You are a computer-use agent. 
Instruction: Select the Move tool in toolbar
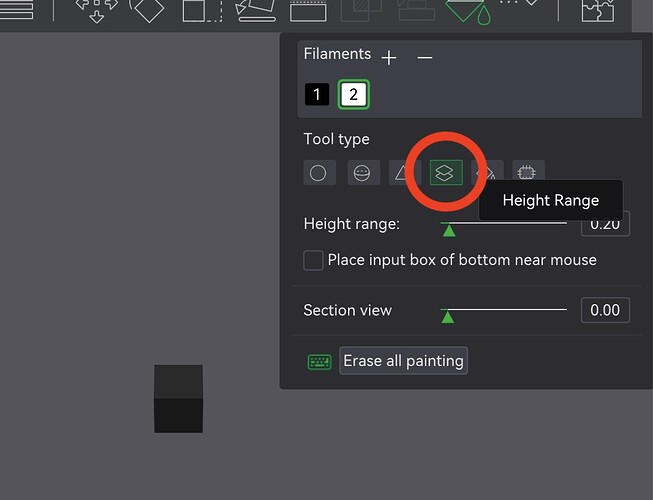(x=97, y=10)
